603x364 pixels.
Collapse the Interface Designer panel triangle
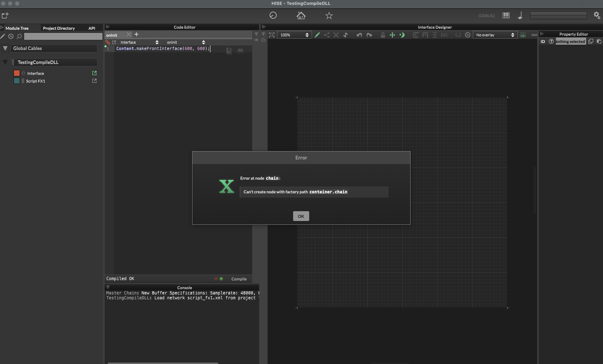[264, 27]
